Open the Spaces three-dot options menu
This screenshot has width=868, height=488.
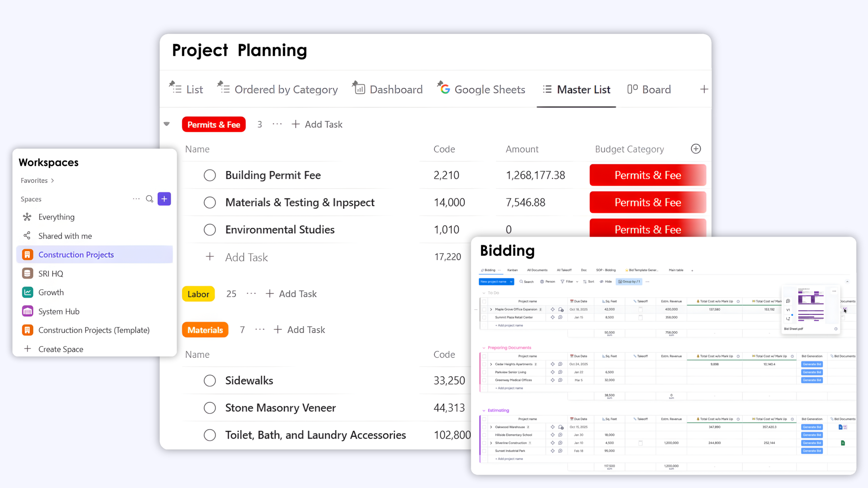point(136,199)
